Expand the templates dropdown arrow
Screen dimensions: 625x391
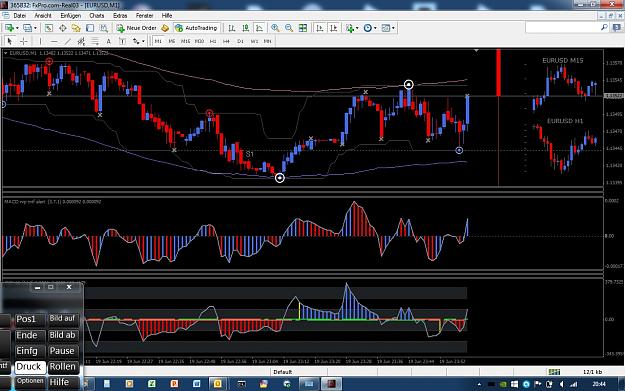pyautogui.click(x=393, y=28)
